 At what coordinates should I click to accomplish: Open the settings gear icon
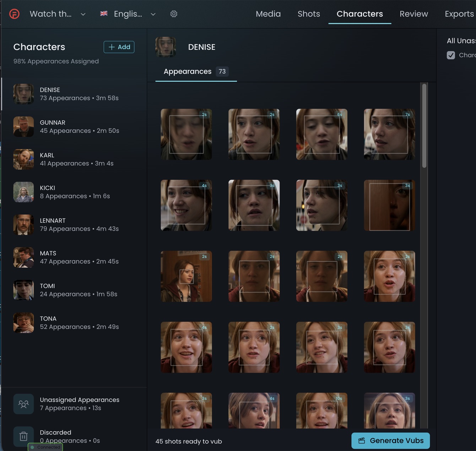(x=174, y=14)
